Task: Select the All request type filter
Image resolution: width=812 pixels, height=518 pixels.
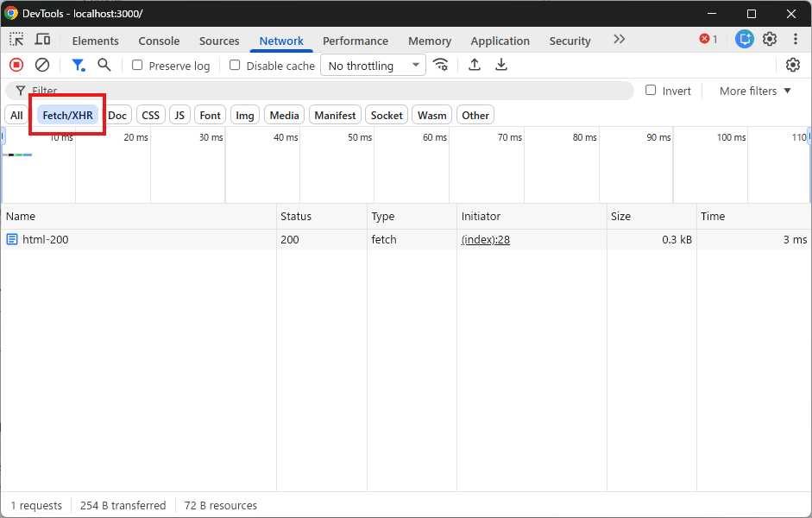Action: 16,115
